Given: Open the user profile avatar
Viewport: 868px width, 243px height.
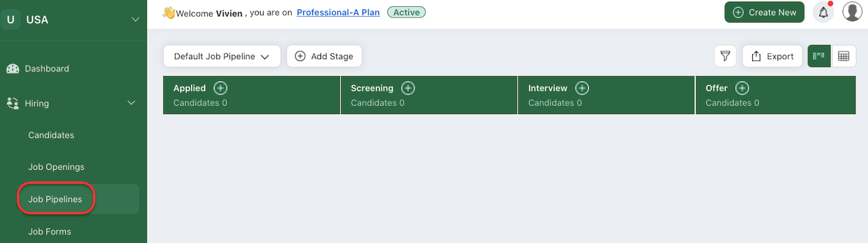Looking at the screenshot, I should [x=852, y=12].
